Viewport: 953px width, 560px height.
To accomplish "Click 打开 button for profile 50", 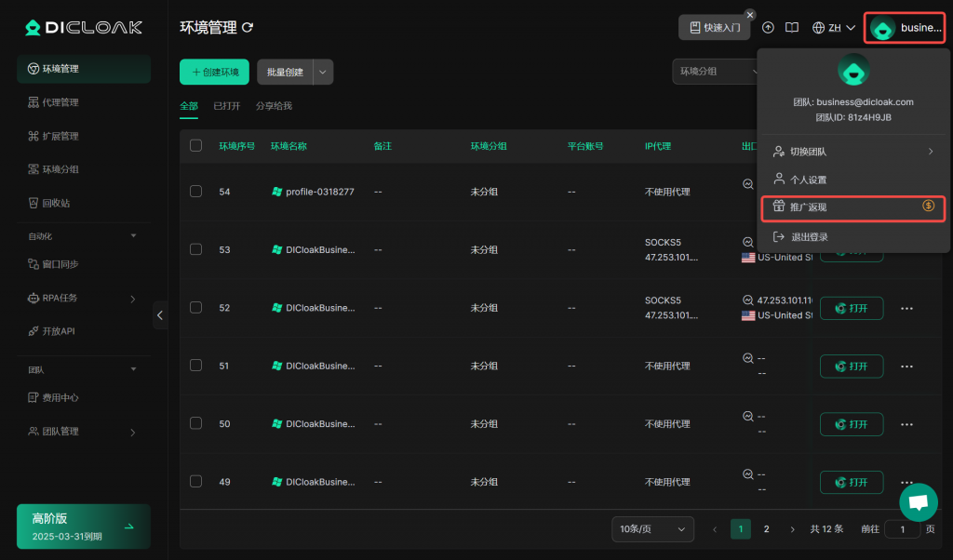I will [x=851, y=424].
